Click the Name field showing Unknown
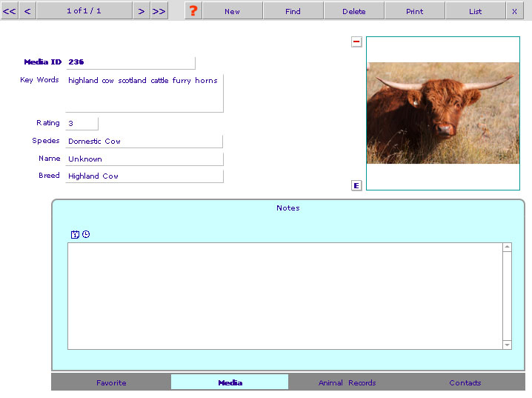Image resolution: width=532 pixels, height=398 pixels. [x=144, y=159]
